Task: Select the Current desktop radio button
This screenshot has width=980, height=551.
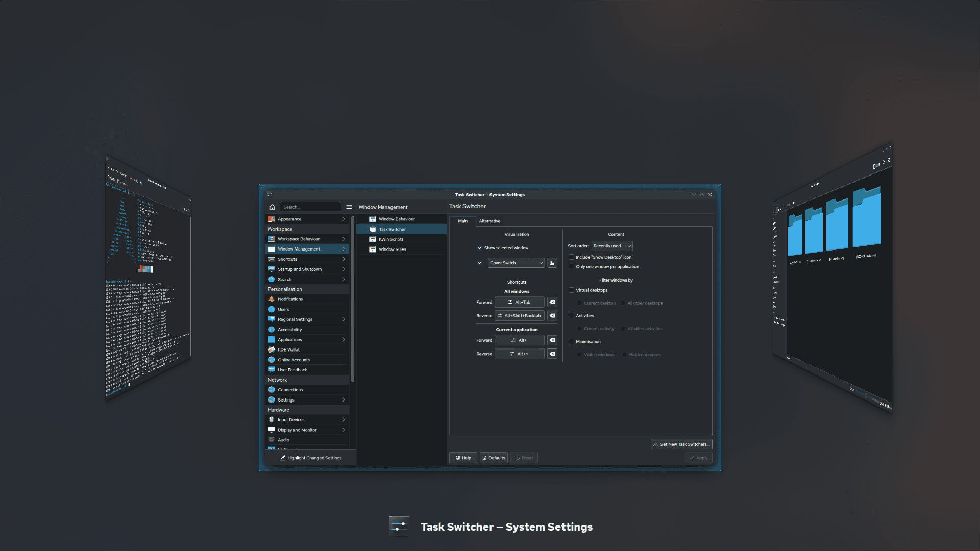Action: 579,303
